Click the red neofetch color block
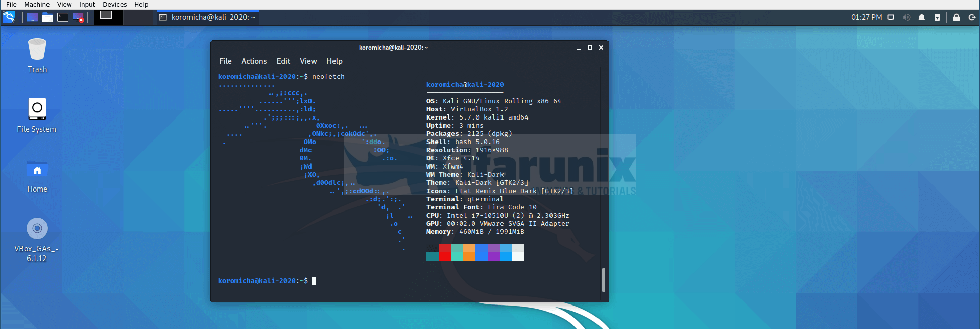This screenshot has width=980, height=329. [x=445, y=252]
